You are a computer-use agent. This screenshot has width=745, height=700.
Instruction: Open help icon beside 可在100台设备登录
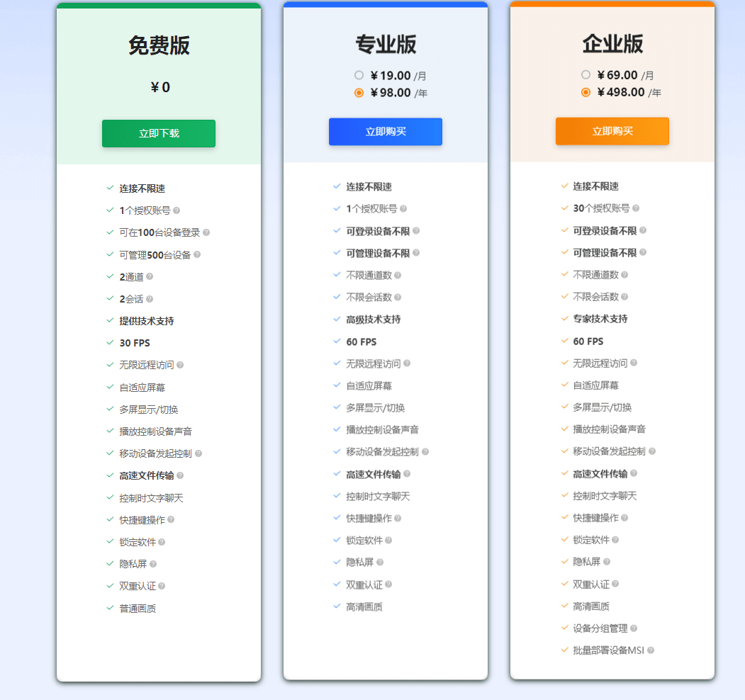click(x=206, y=232)
